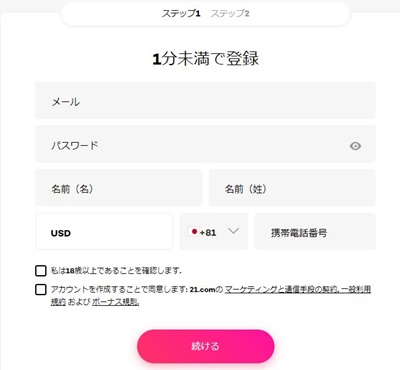Open マーケティングと通信手段の契約 link
Viewport: 400px width, 370px height.
click(x=282, y=289)
